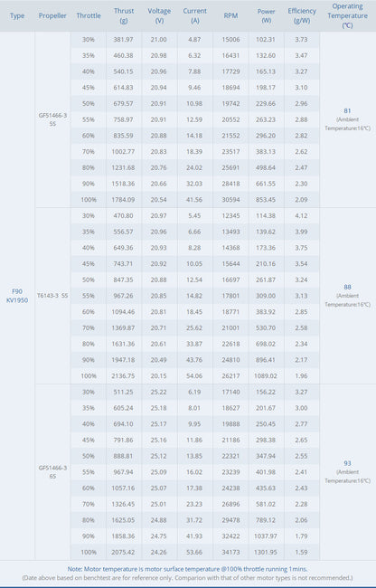
Task: Select operating temperature value 81
Action: point(347,110)
